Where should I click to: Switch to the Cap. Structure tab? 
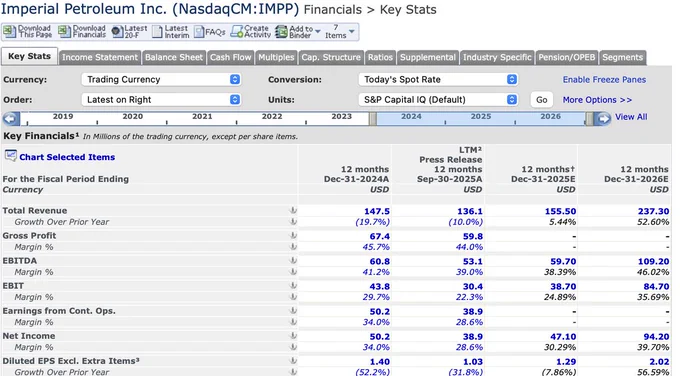tap(331, 57)
